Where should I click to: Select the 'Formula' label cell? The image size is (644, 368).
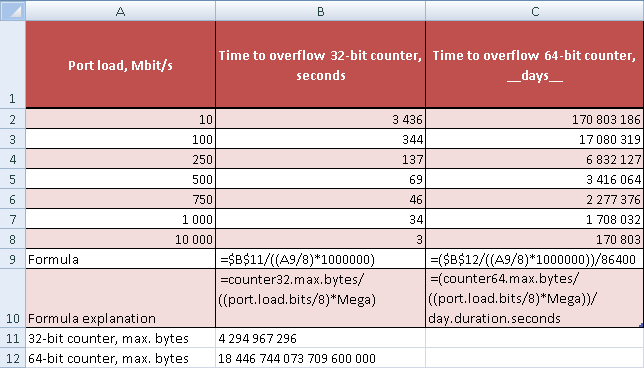(120, 259)
